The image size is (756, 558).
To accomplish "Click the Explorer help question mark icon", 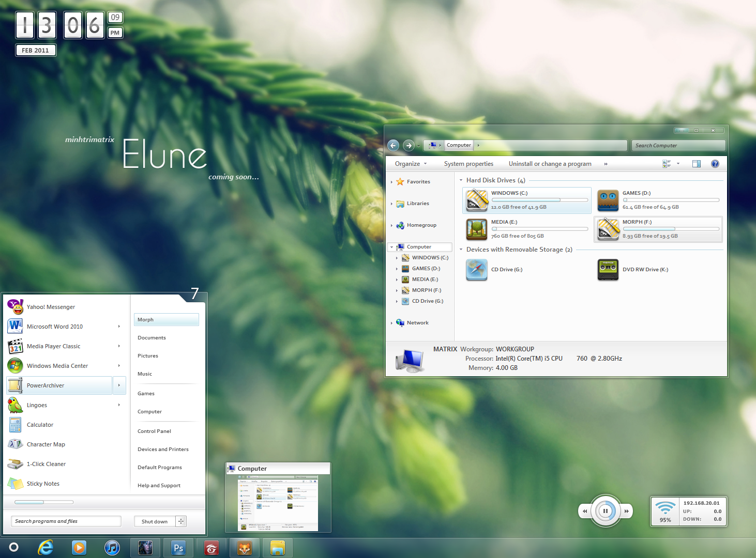I will [x=715, y=164].
